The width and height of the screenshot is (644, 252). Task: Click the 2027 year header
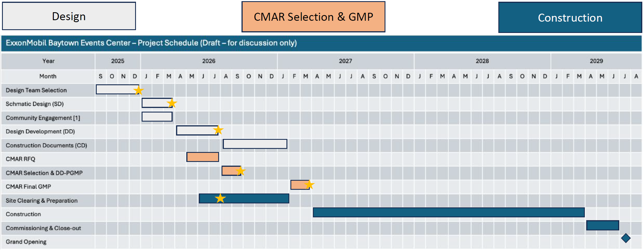(x=345, y=61)
